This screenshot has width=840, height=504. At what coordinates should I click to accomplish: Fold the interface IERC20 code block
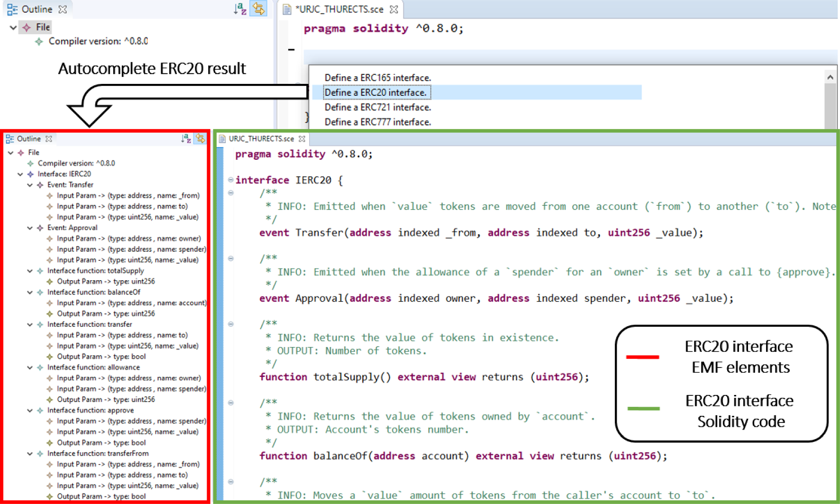[230, 180]
